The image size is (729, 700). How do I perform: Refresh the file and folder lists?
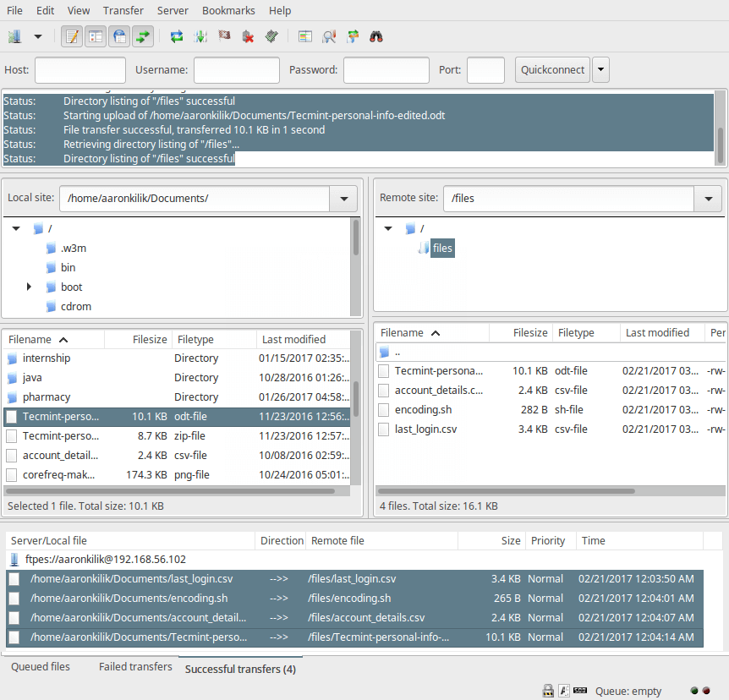[x=177, y=36]
